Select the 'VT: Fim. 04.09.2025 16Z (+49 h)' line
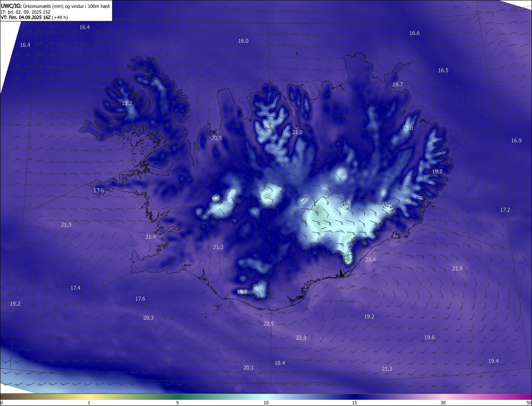 (x=34, y=17)
